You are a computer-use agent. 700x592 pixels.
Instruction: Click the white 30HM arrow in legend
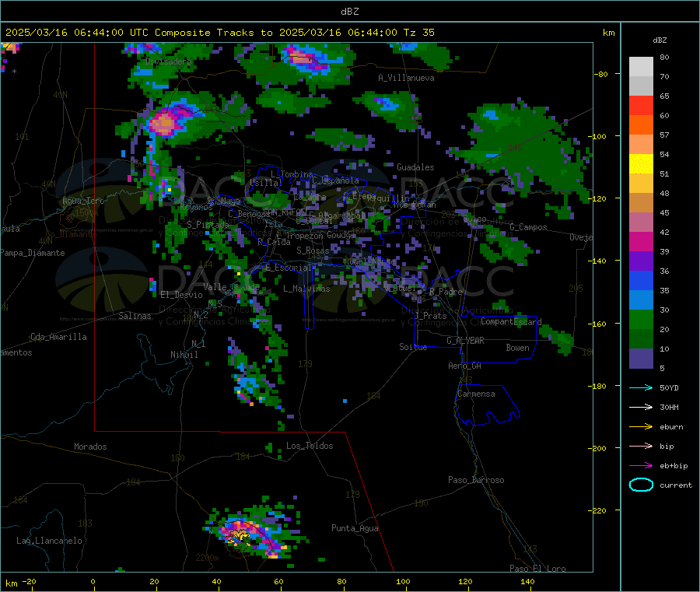[641, 407]
